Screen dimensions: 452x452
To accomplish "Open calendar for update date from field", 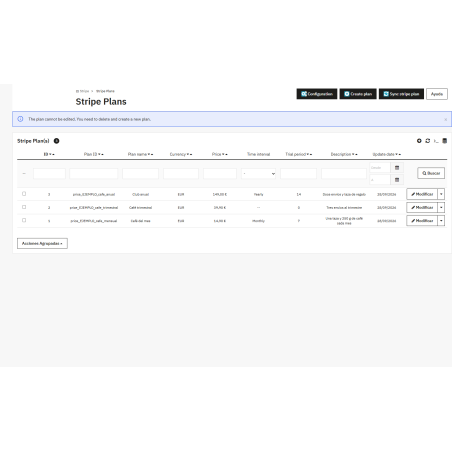I will click(x=397, y=168).
